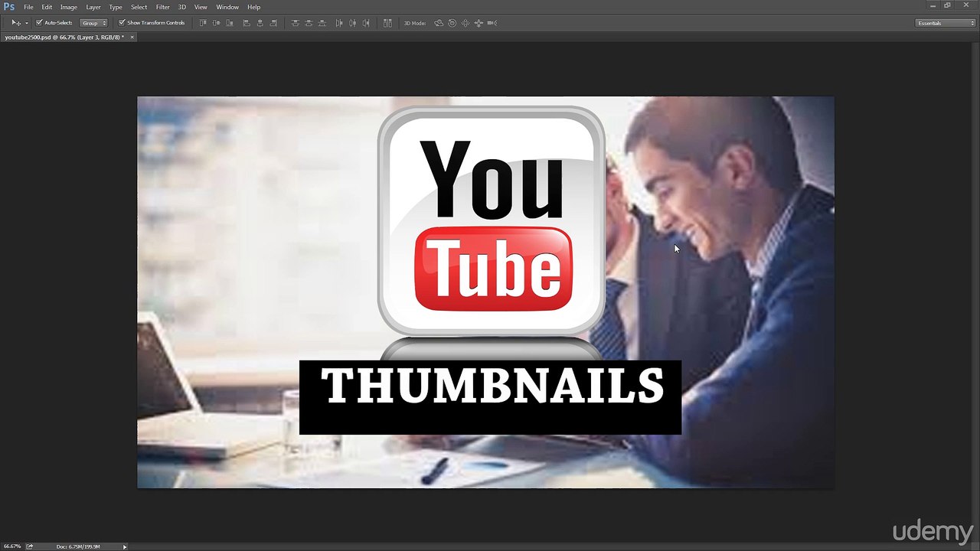The height and width of the screenshot is (551, 980).
Task: Open the Edit menu
Action: (x=47, y=7)
